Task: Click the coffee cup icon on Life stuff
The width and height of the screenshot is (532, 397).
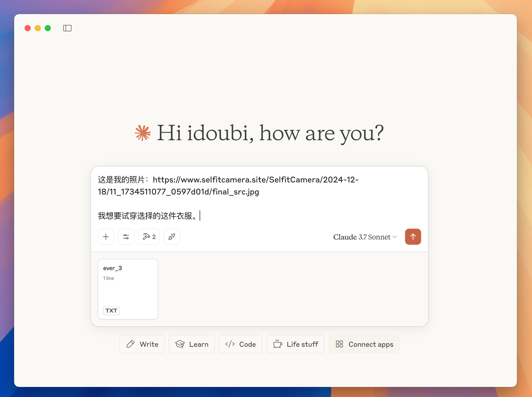Action: pyautogui.click(x=278, y=344)
